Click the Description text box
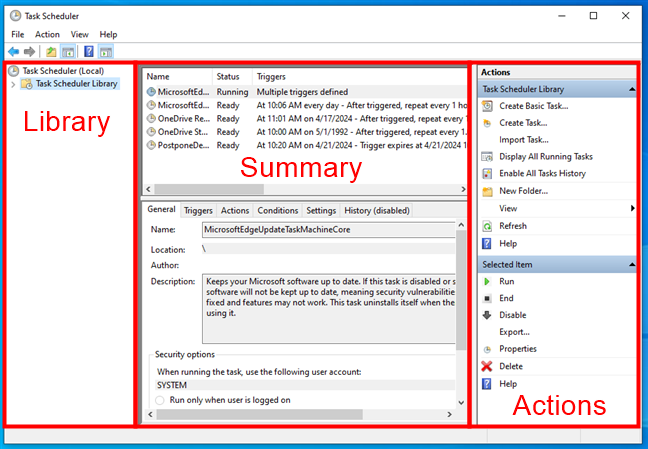This screenshot has height=449, width=648. (x=329, y=308)
